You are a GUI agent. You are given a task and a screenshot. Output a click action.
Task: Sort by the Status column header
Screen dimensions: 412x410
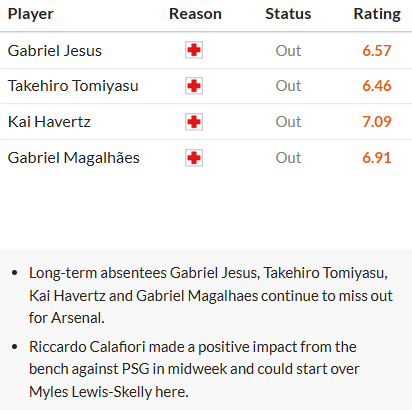[x=288, y=14]
